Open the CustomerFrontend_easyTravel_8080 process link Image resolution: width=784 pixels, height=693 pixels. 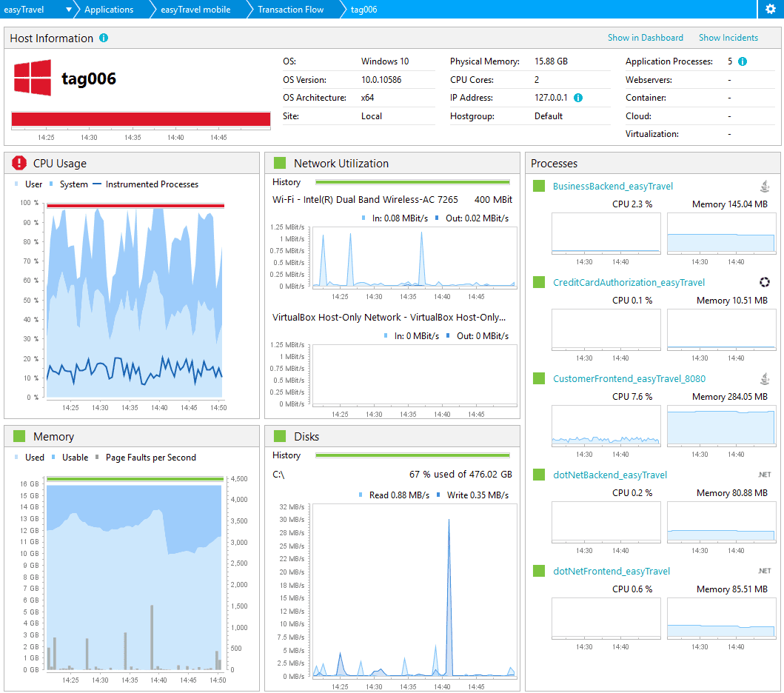pyautogui.click(x=629, y=379)
